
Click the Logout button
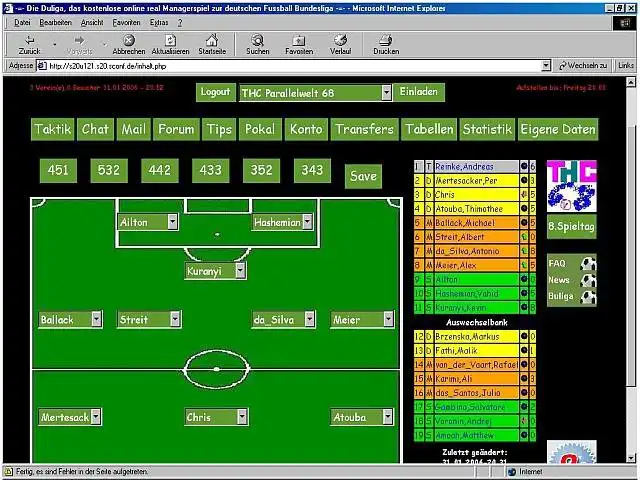click(x=216, y=92)
